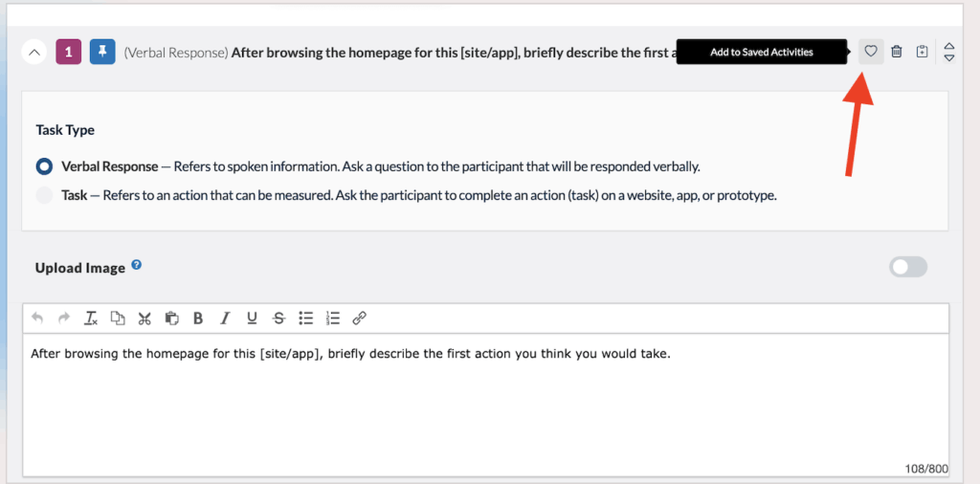The width and height of the screenshot is (980, 484).
Task: Click the "Upload Image" label
Action: [80, 268]
